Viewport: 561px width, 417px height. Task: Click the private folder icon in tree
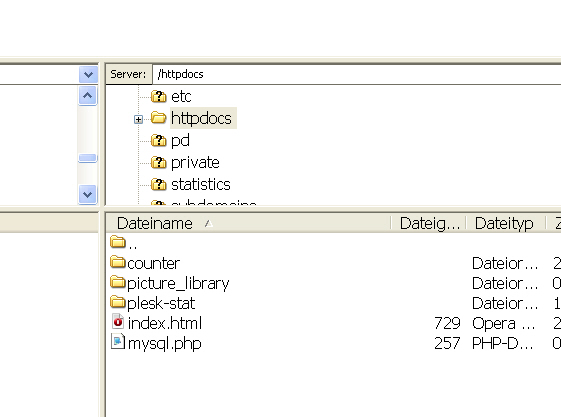pos(158,162)
